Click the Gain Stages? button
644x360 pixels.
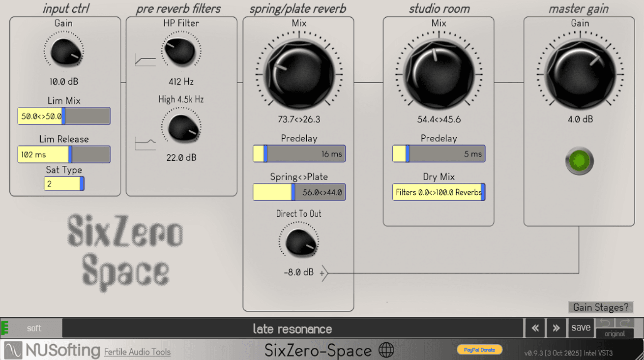[x=601, y=307]
